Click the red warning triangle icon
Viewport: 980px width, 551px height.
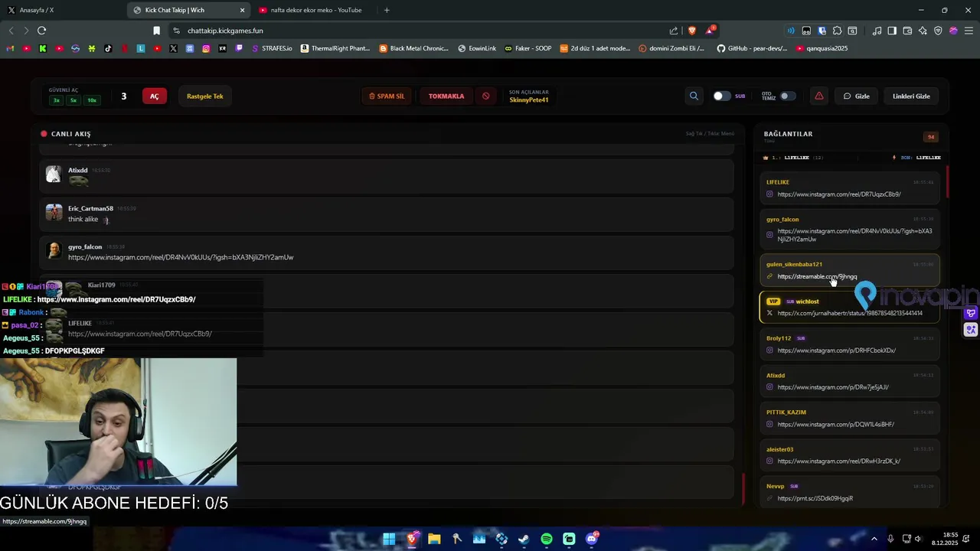819,96
